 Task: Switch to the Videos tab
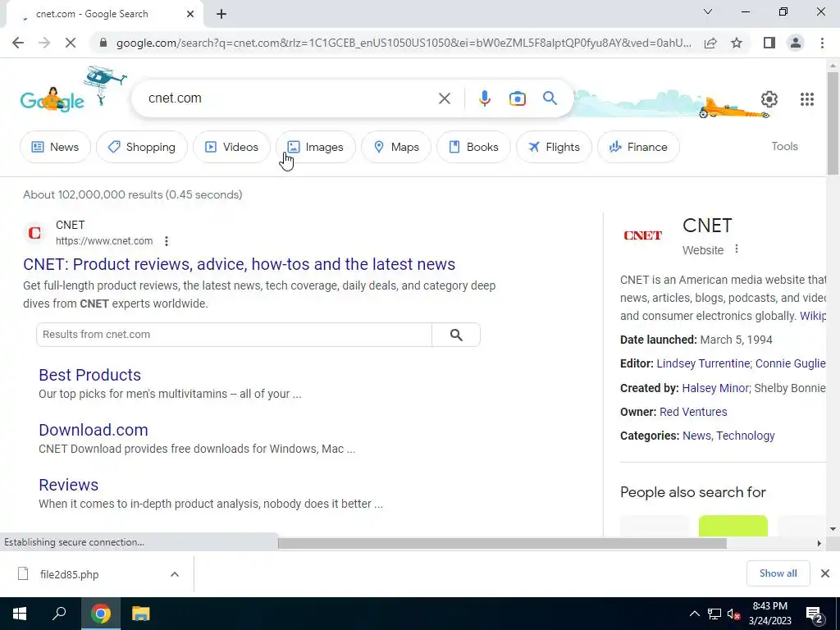click(x=231, y=147)
